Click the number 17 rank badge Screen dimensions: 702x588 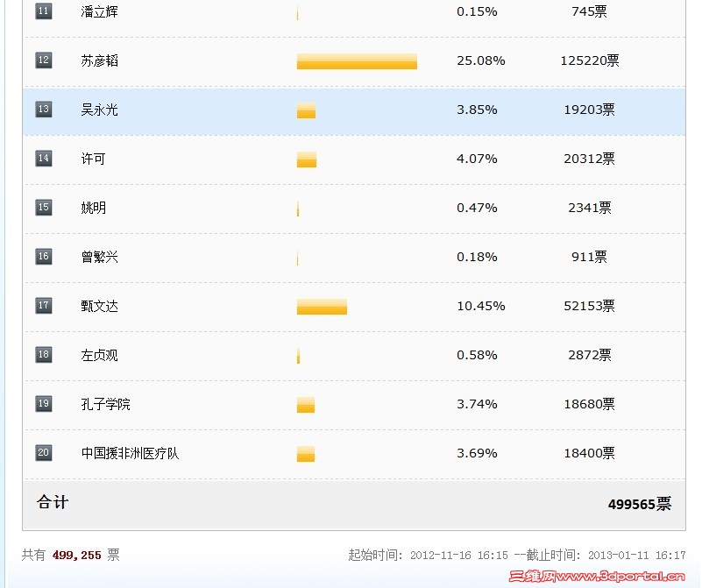coord(44,306)
